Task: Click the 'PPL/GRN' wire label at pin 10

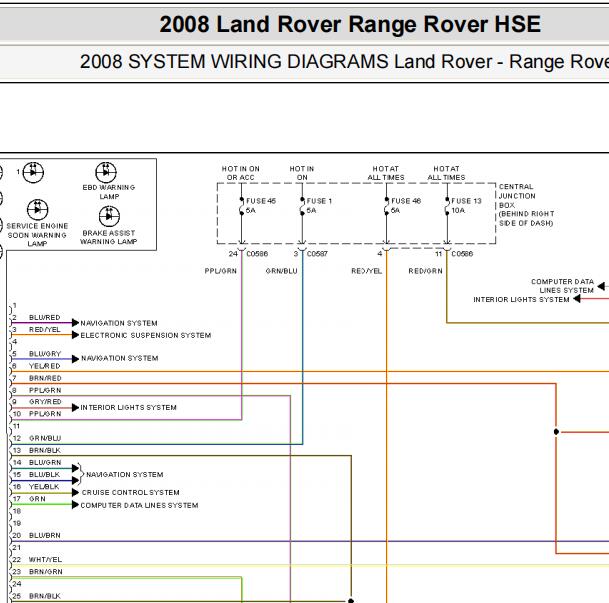Action: coord(45,414)
